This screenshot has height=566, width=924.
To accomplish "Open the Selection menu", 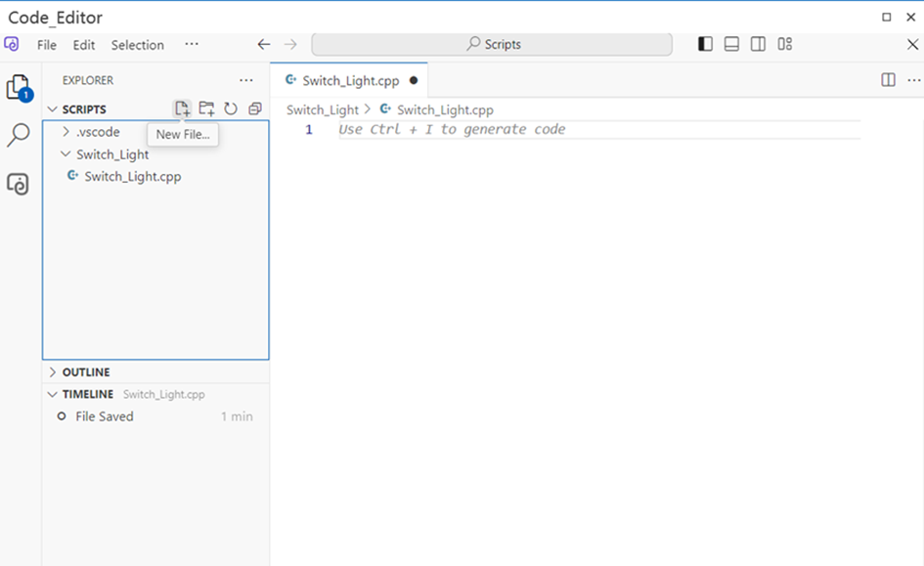I will pyautogui.click(x=137, y=45).
